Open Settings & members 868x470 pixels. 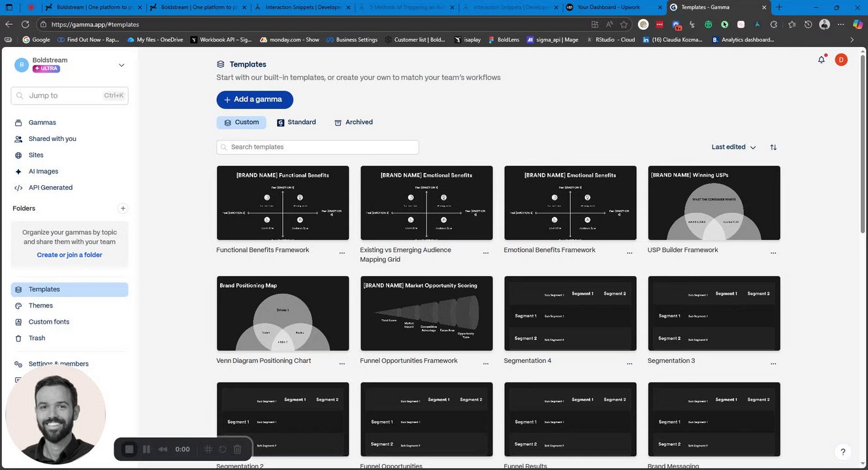pos(58,364)
